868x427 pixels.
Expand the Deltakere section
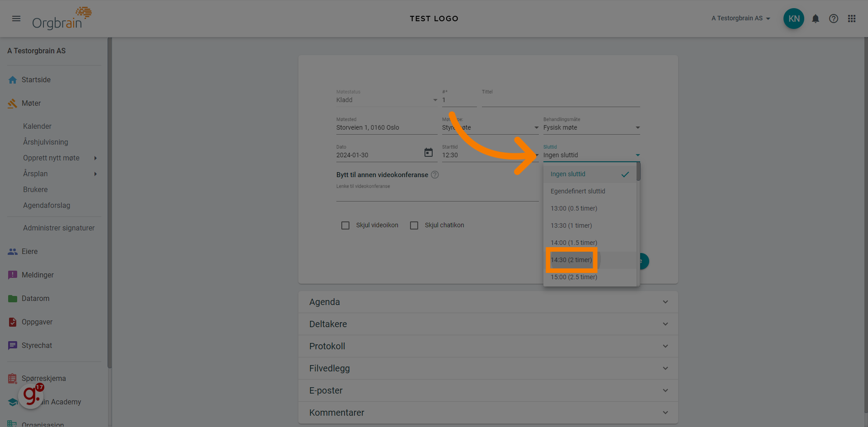pyautogui.click(x=488, y=324)
